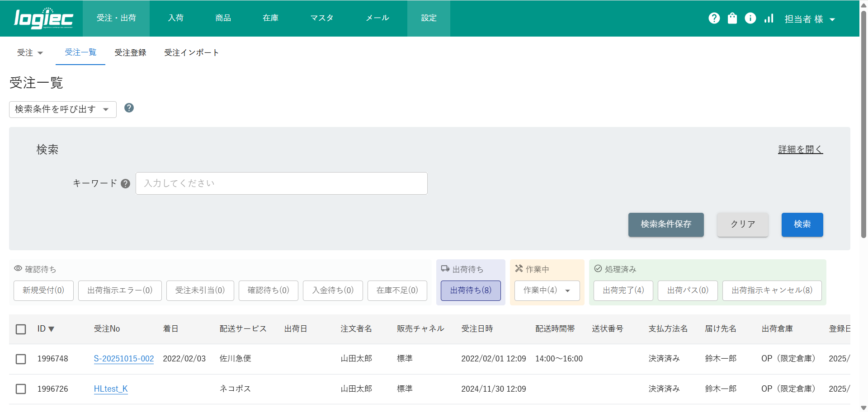This screenshot has width=868, height=412.
Task: Click into the キーワード input field
Action: point(281,183)
